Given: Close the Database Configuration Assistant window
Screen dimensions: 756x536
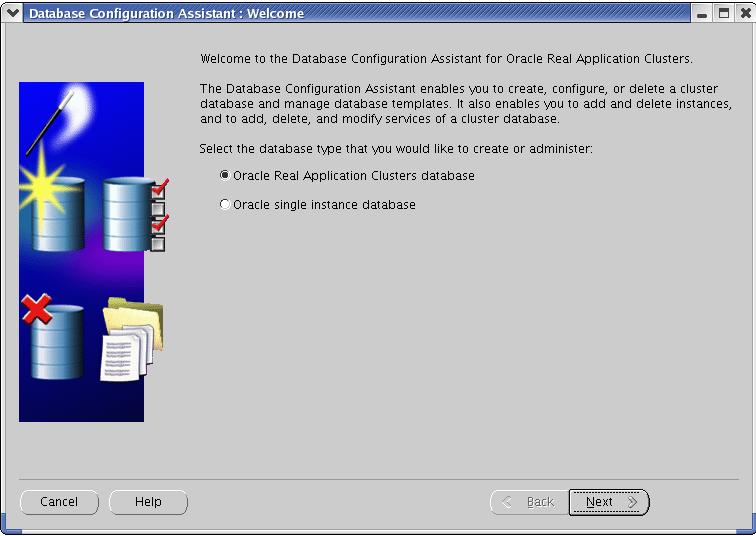Looking at the screenshot, I should (x=744, y=14).
